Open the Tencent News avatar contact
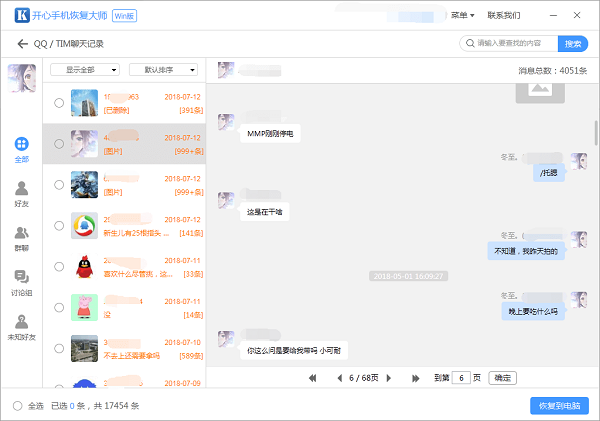The height and width of the screenshot is (421, 600). 84,226
